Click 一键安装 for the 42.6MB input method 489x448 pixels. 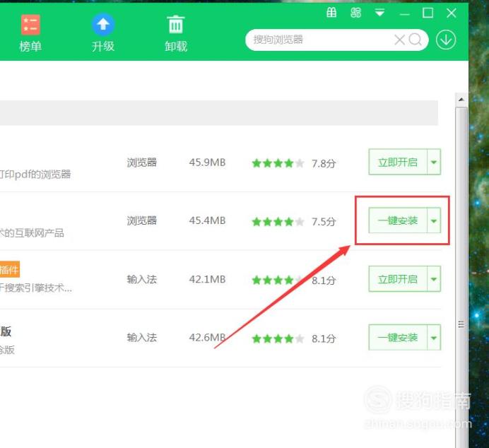pyautogui.click(x=398, y=337)
